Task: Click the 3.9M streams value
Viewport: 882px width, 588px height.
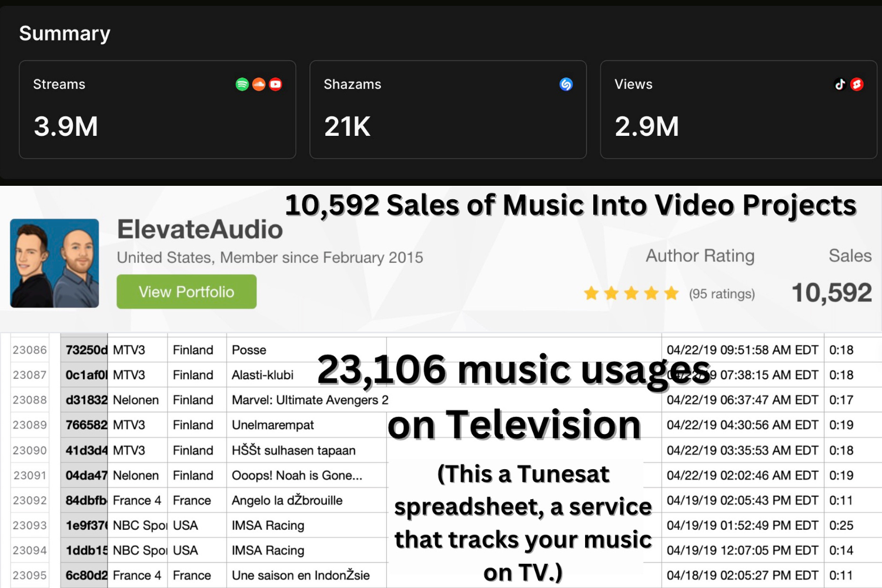Action: coord(66,126)
